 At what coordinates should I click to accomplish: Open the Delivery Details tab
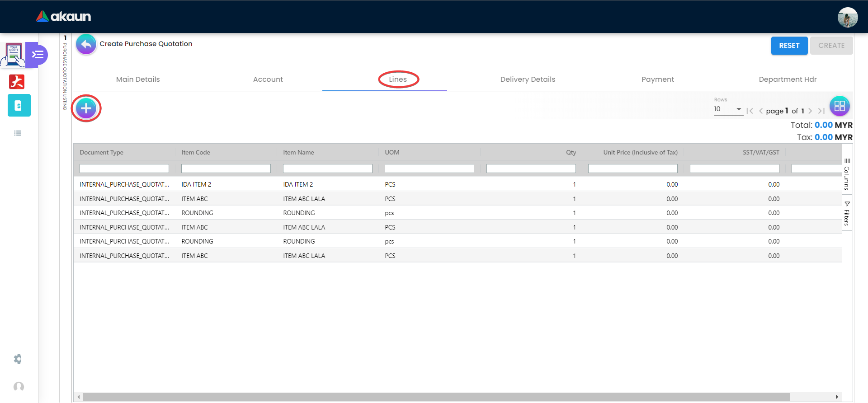click(528, 80)
